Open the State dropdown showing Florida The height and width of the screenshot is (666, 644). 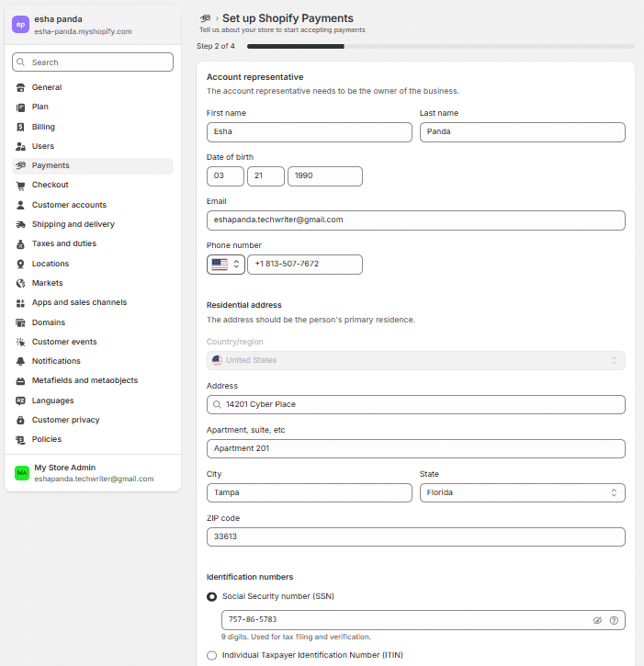523,492
